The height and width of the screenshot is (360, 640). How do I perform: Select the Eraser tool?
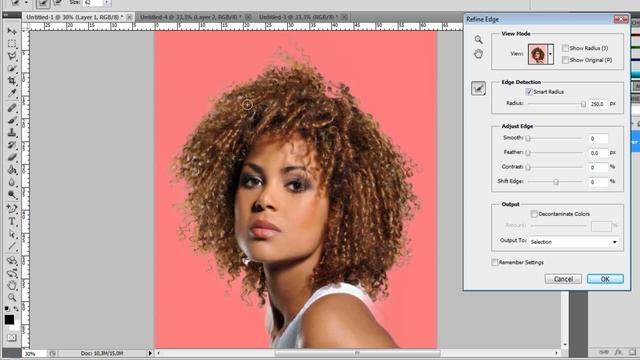(12, 158)
